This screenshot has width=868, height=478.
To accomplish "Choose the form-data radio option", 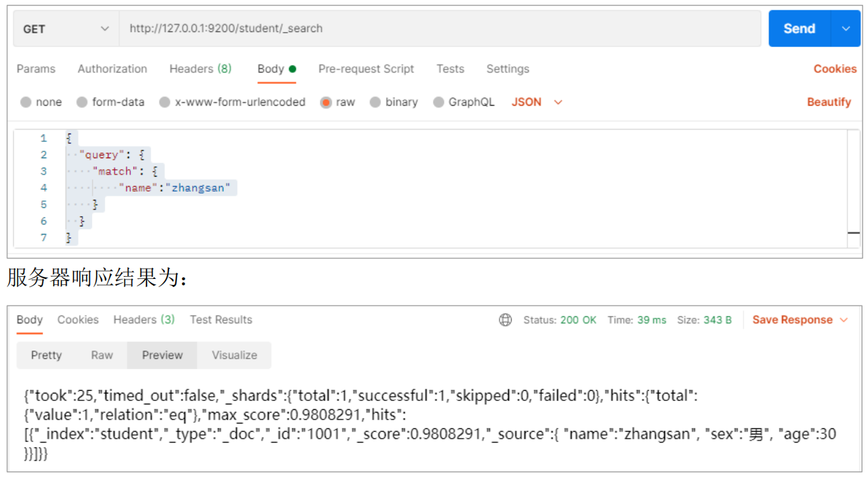I will tap(82, 102).
